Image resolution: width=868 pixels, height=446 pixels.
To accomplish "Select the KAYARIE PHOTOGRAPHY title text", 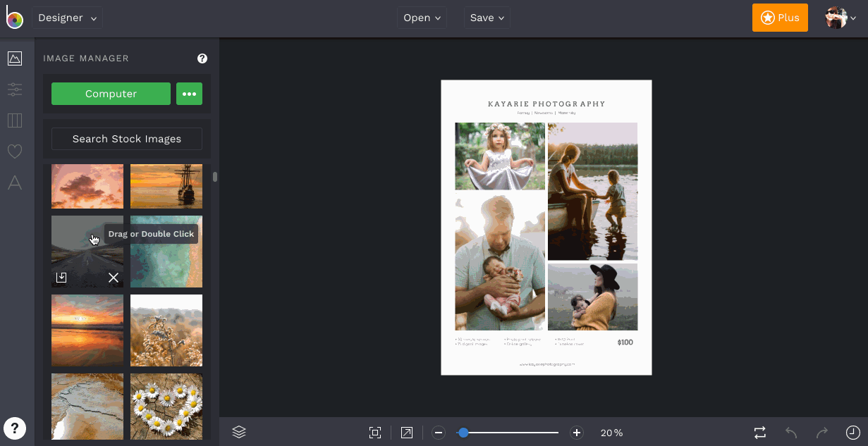I will pos(546,104).
